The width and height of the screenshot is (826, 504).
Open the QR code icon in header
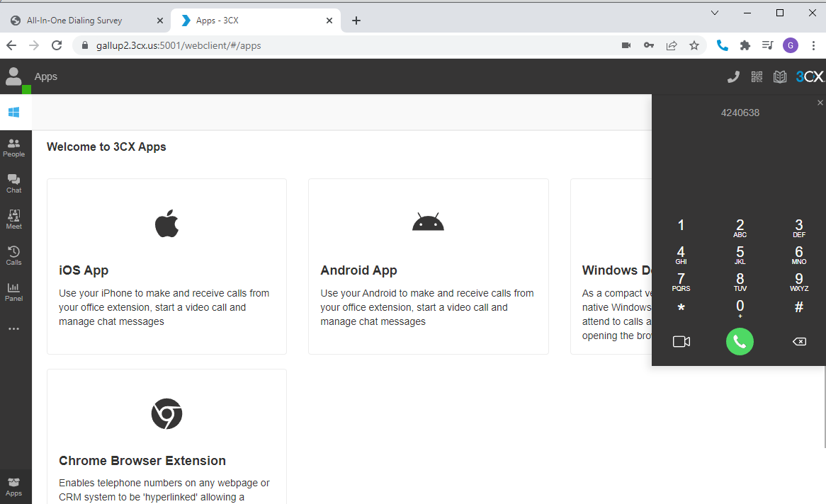coord(757,77)
